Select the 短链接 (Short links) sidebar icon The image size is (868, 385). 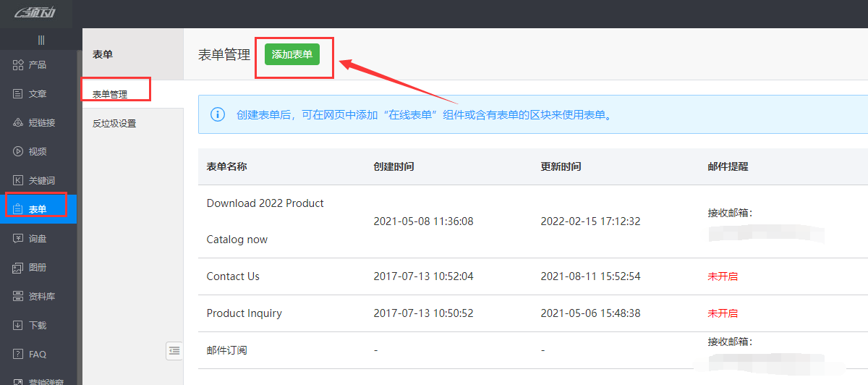click(19, 123)
